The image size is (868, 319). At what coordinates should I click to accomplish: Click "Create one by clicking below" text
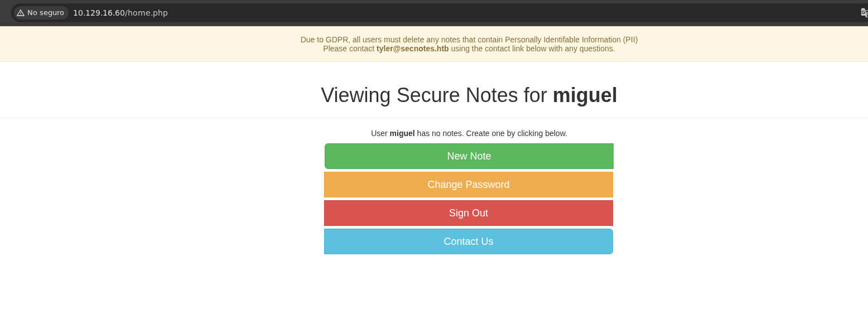click(x=517, y=133)
